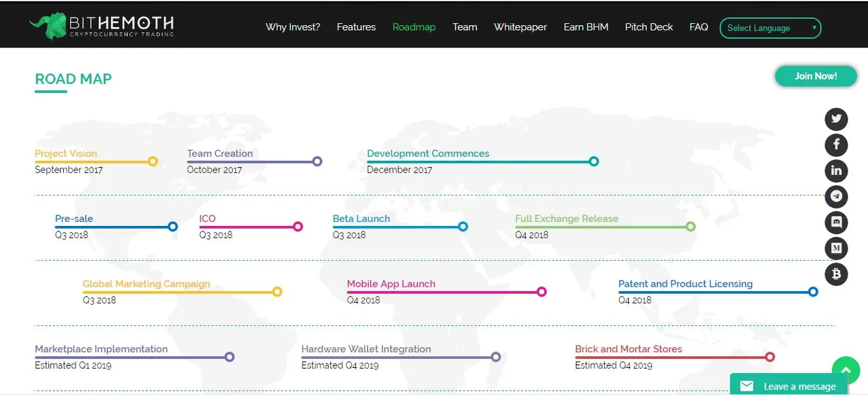The width and height of the screenshot is (868, 395).
Task: Open the Features menu item
Action: click(x=356, y=27)
